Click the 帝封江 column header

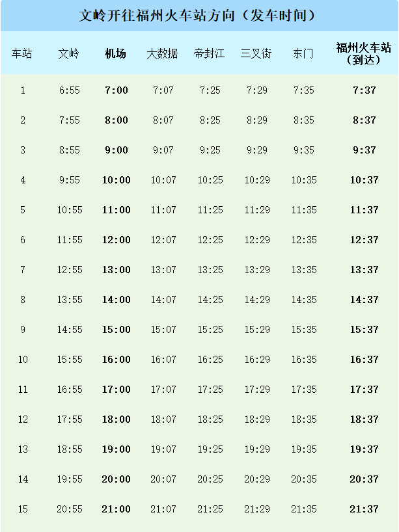(x=209, y=53)
